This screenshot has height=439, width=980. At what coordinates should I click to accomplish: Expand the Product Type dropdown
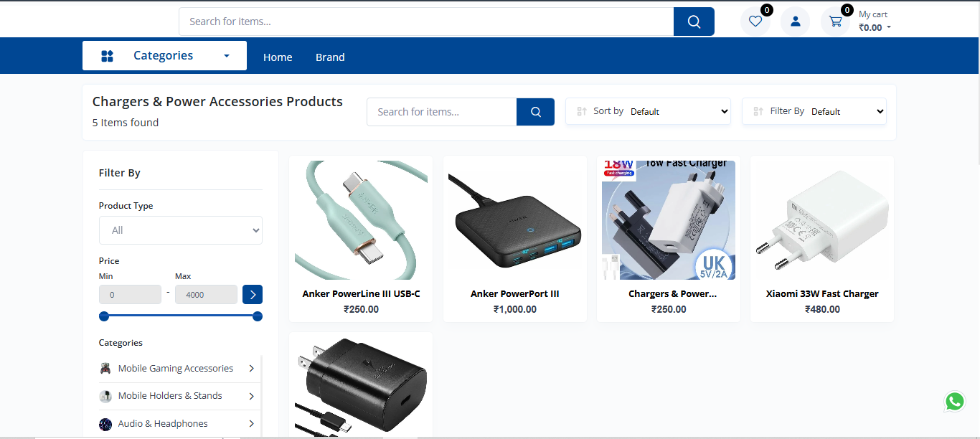pyautogui.click(x=181, y=230)
